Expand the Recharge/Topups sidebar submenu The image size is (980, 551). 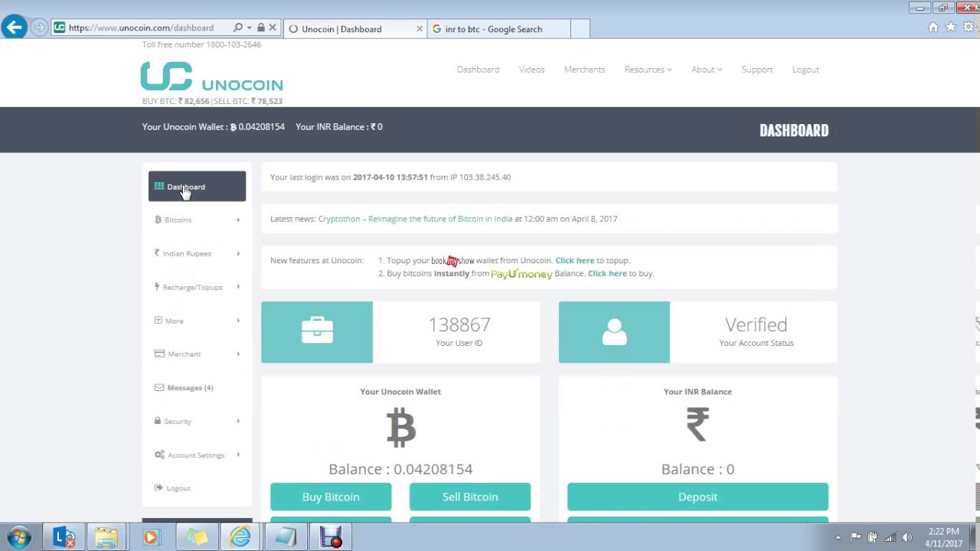238,287
